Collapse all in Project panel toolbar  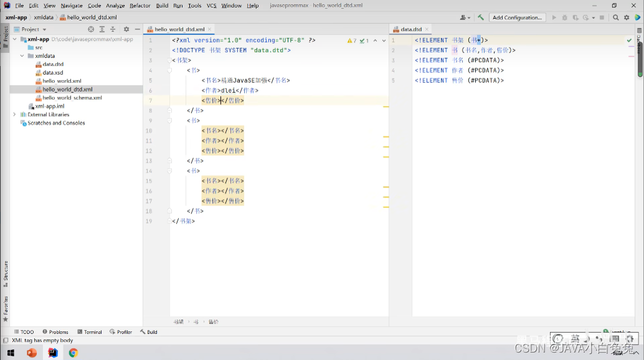coord(113,29)
